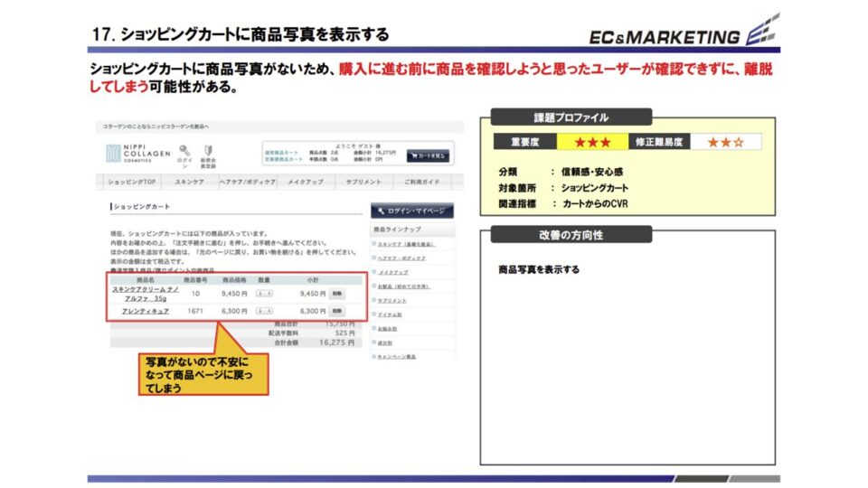The width and height of the screenshot is (868, 488).
Task: Open quantity dropdown for アレンティキュア row
Action: pos(264,311)
